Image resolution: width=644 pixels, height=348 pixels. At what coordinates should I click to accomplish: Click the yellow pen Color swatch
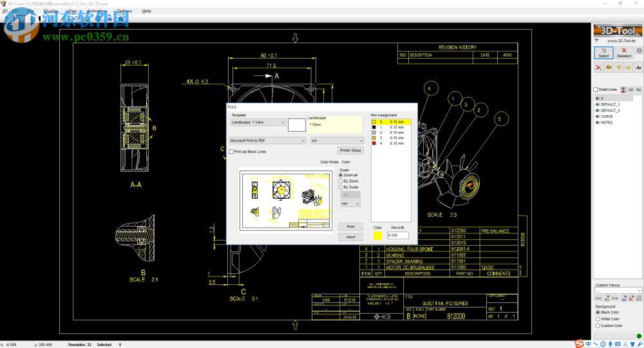[377, 235]
